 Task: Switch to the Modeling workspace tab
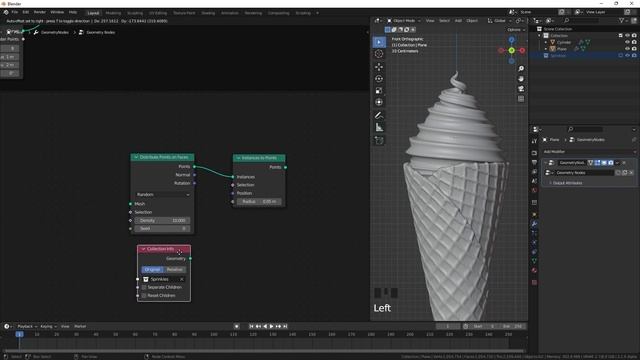click(113, 13)
